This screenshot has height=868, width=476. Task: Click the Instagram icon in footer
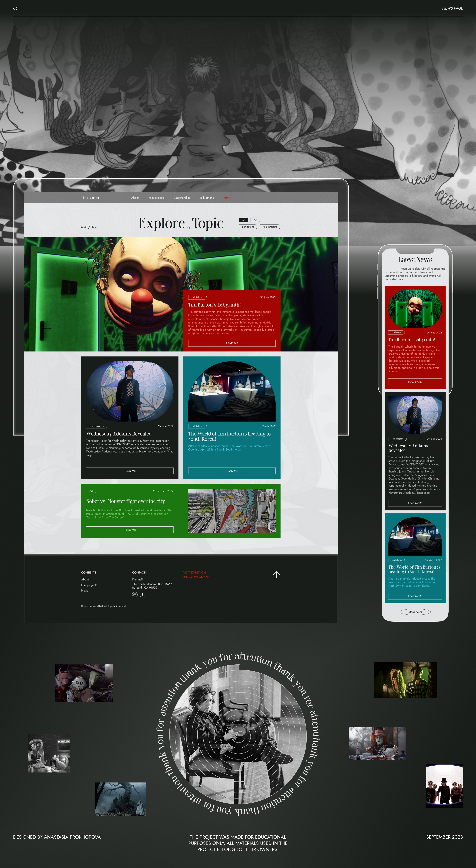(x=135, y=595)
